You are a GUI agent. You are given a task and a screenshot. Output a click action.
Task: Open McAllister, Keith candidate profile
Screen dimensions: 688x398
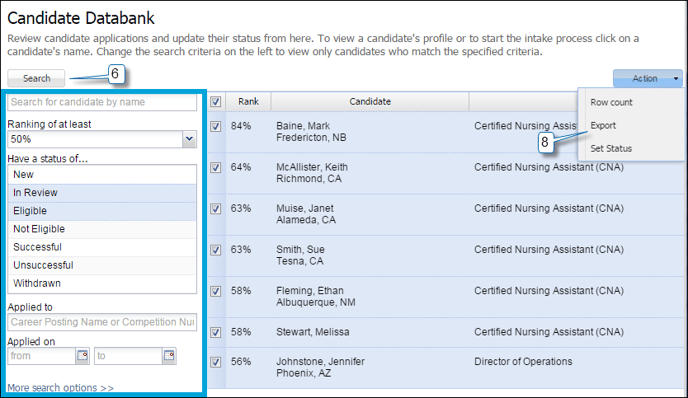point(312,167)
